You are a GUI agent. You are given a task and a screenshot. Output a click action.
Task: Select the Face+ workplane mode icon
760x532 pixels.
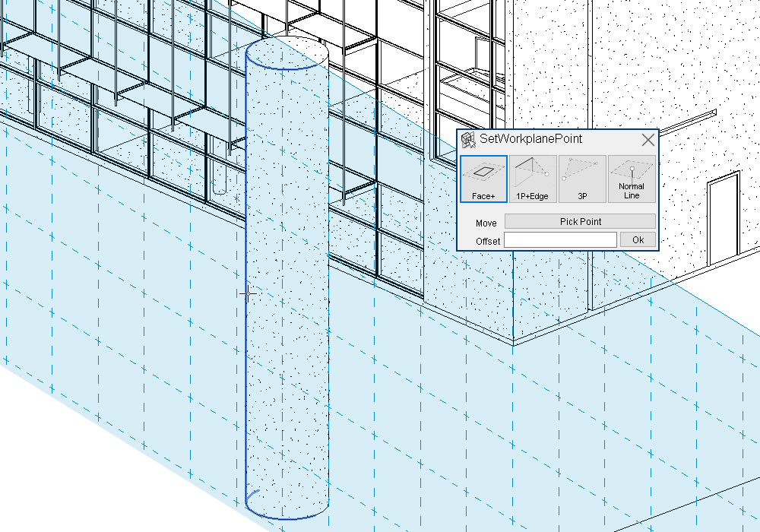coord(483,179)
